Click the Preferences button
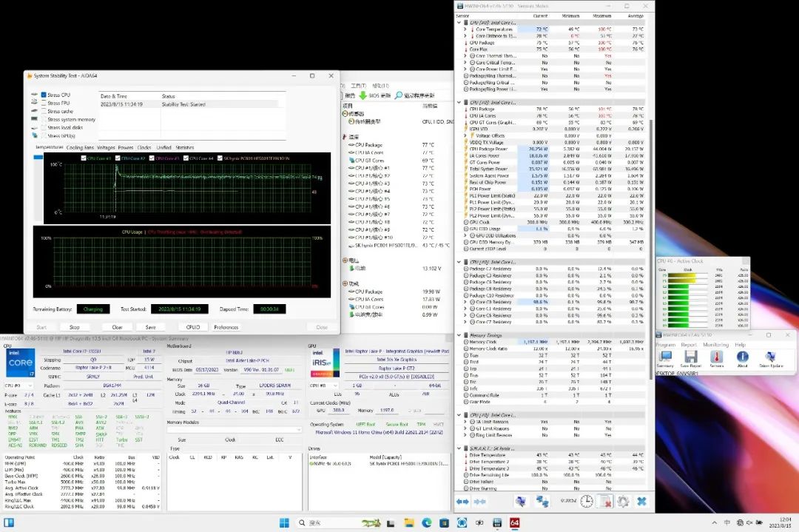 click(x=226, y=327)
